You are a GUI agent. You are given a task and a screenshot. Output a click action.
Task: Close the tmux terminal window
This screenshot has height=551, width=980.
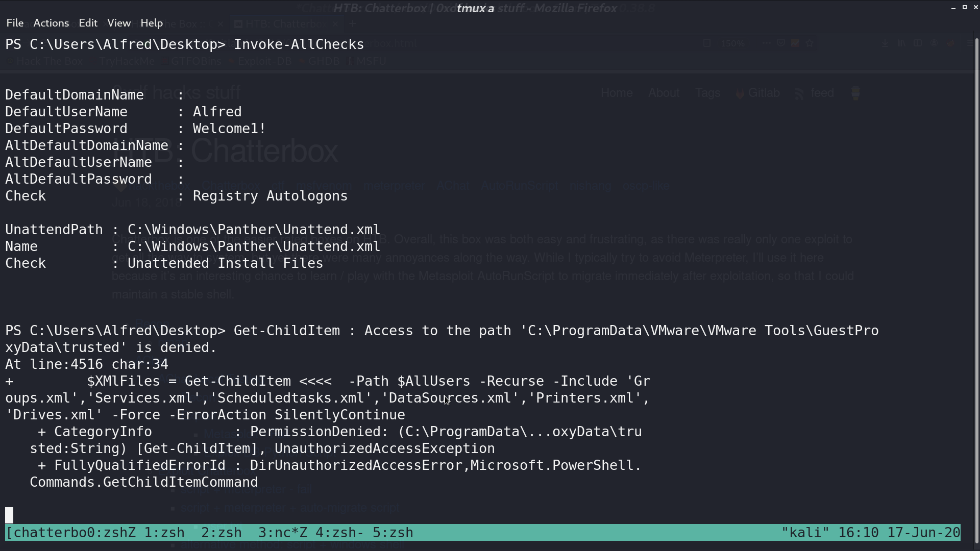(x=976, y=8)
